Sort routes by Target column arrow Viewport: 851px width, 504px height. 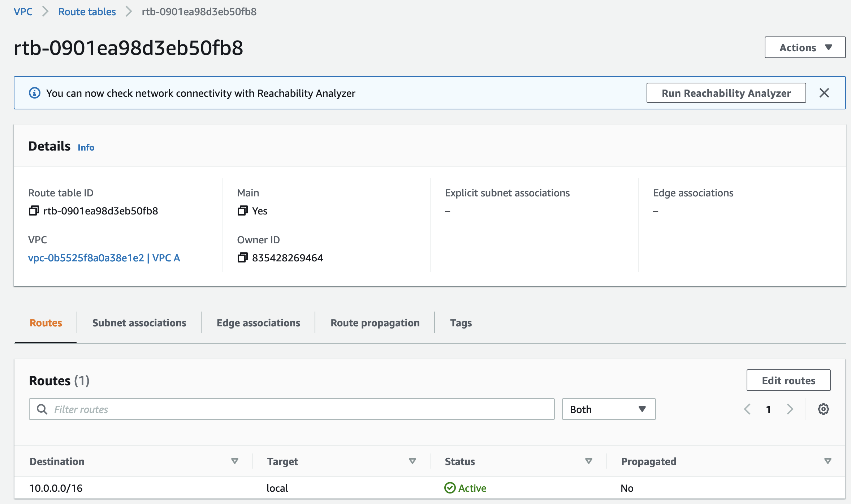click(412, 461)
